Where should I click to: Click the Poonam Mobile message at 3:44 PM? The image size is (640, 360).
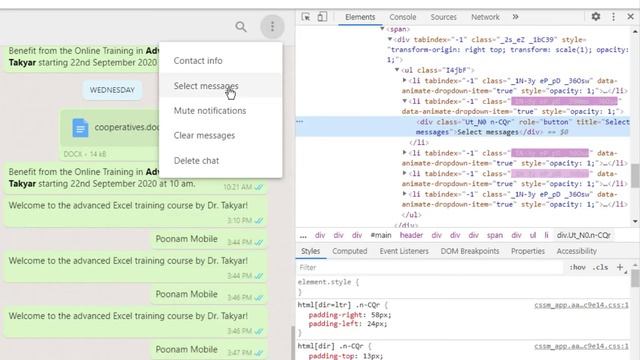209,240
